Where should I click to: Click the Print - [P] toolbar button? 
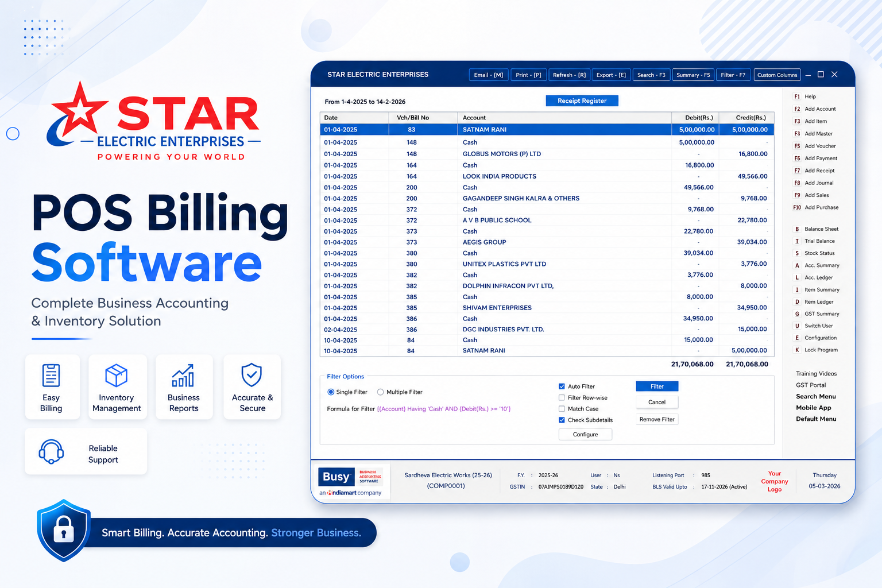click(x=528, y=75)
